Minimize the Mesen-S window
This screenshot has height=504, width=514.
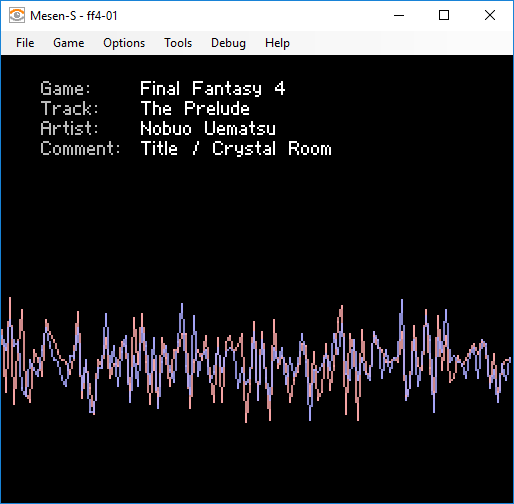click(x=399, y=15)
